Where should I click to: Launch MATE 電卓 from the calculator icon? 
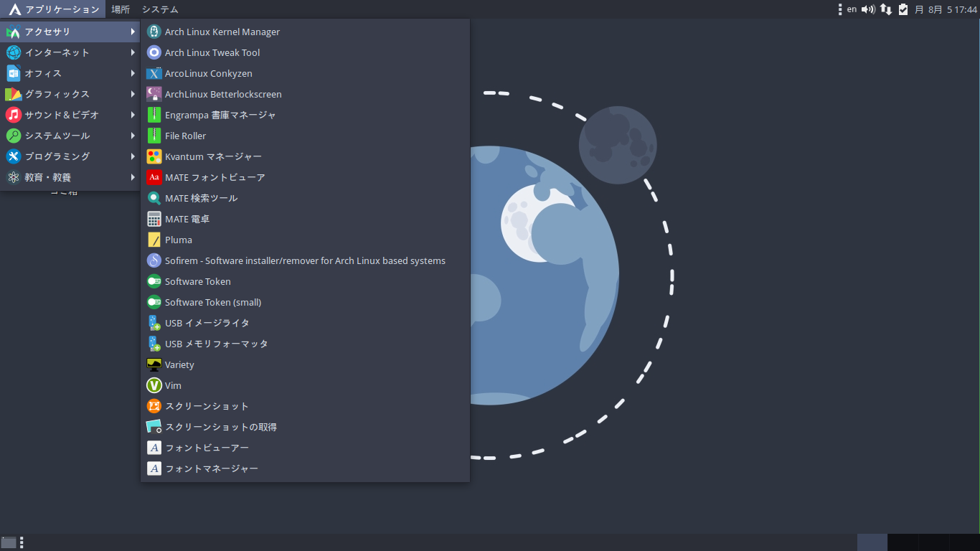coord(154,219)
